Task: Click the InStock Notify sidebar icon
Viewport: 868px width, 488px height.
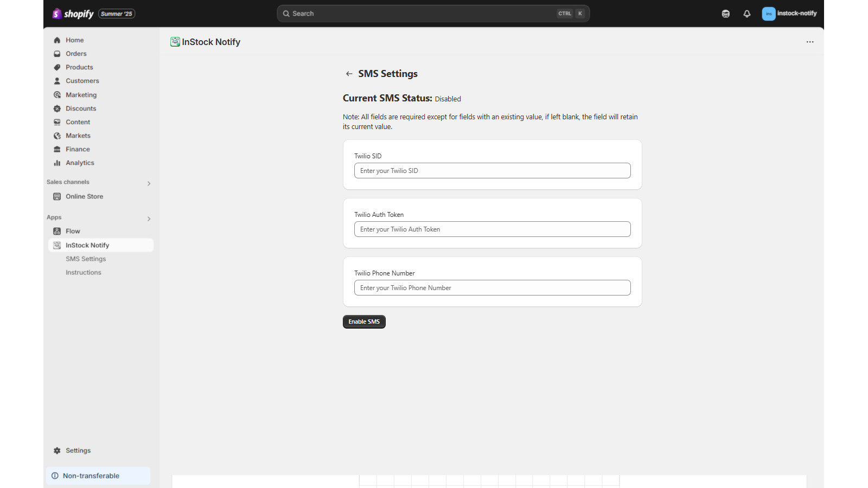Action: tap(57, 245)
